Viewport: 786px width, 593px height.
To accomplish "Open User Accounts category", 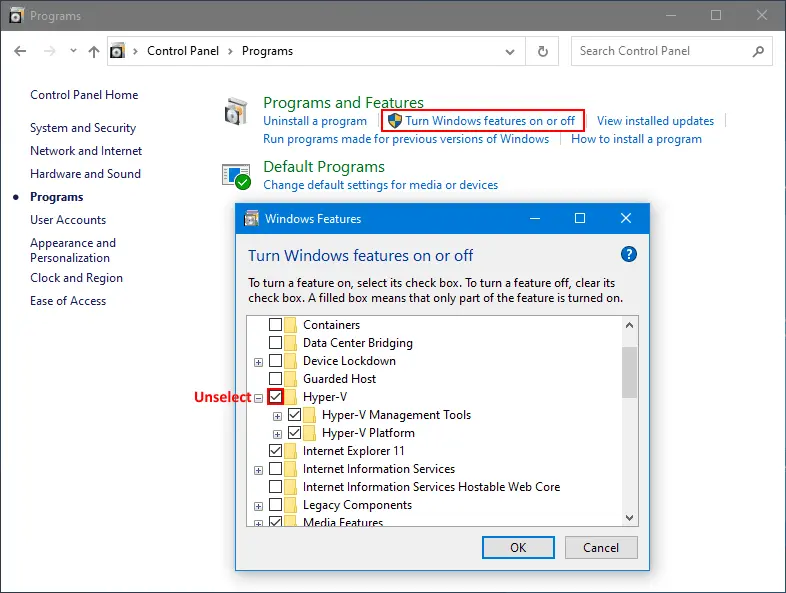I will [68, 220].
